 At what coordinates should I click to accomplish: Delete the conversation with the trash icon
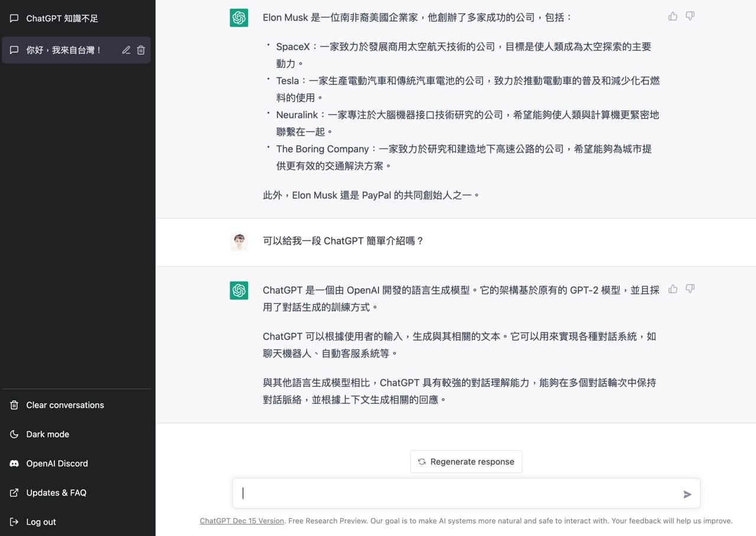[141, 50]
